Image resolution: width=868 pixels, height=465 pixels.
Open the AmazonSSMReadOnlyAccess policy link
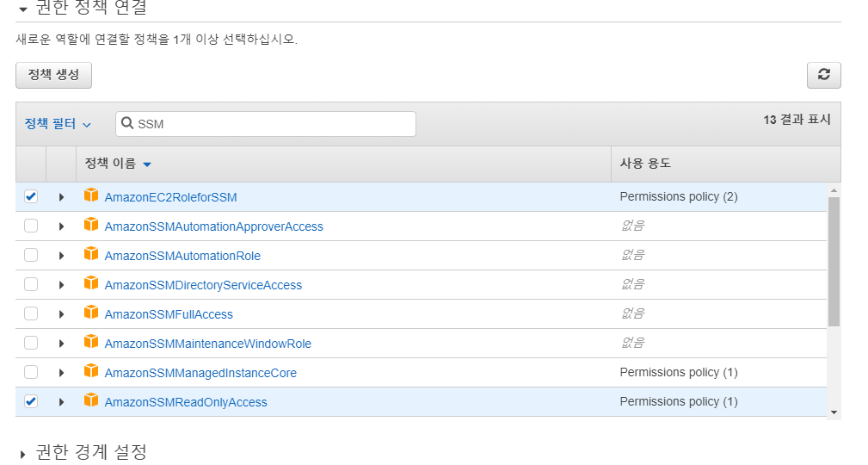click(x=186, y=402)
